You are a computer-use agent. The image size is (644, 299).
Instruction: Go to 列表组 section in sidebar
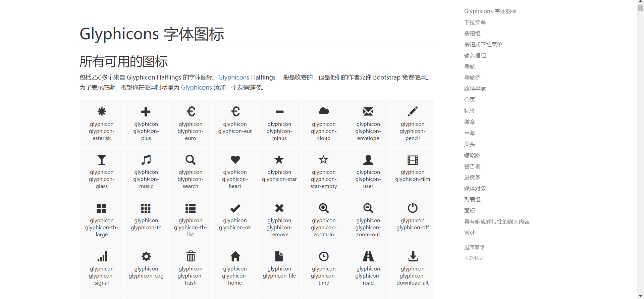472,199
